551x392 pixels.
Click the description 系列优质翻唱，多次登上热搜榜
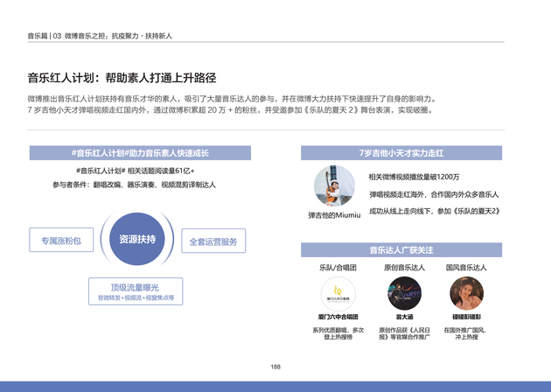(x=338, y=333)
